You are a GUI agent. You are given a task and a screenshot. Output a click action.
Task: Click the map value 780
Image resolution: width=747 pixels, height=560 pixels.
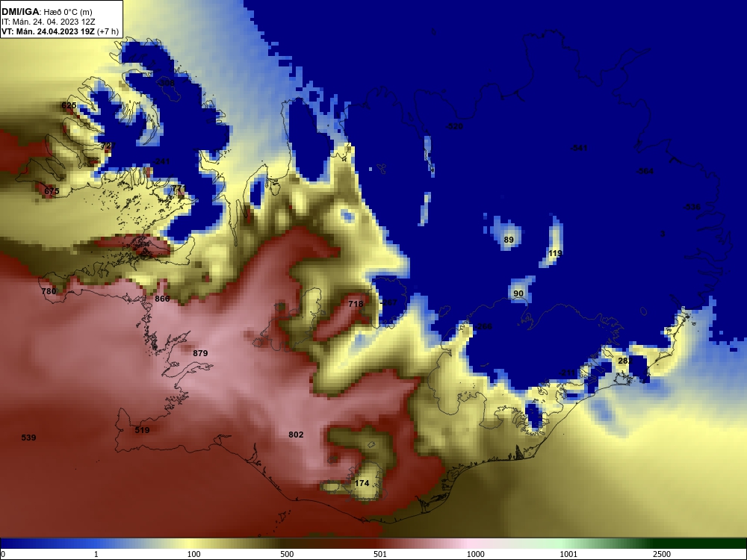(x=49, y=291)
